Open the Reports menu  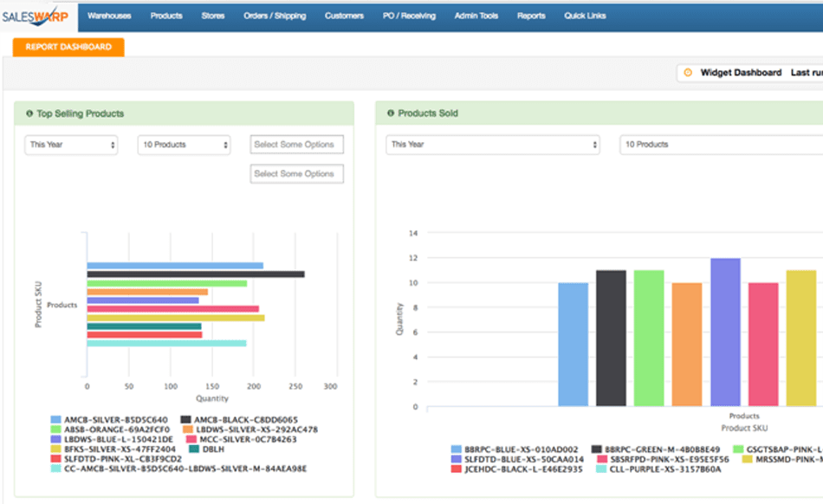tap(531, 16)
